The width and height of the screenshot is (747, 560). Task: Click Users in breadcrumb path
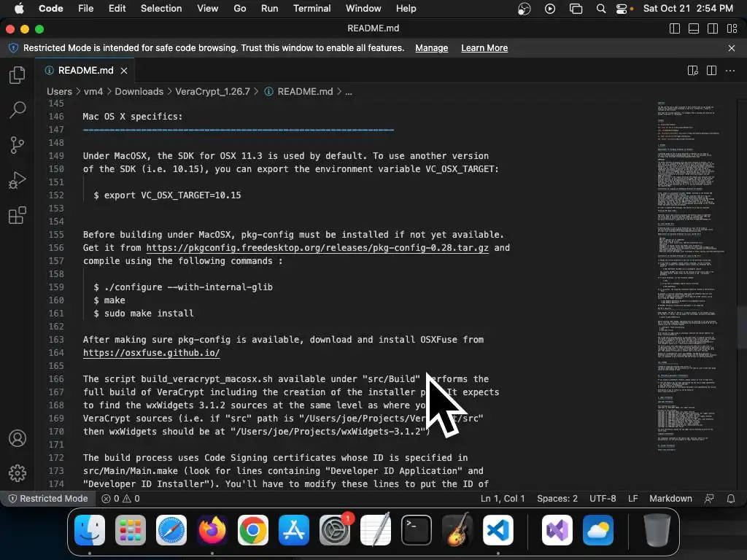[59, 91]
